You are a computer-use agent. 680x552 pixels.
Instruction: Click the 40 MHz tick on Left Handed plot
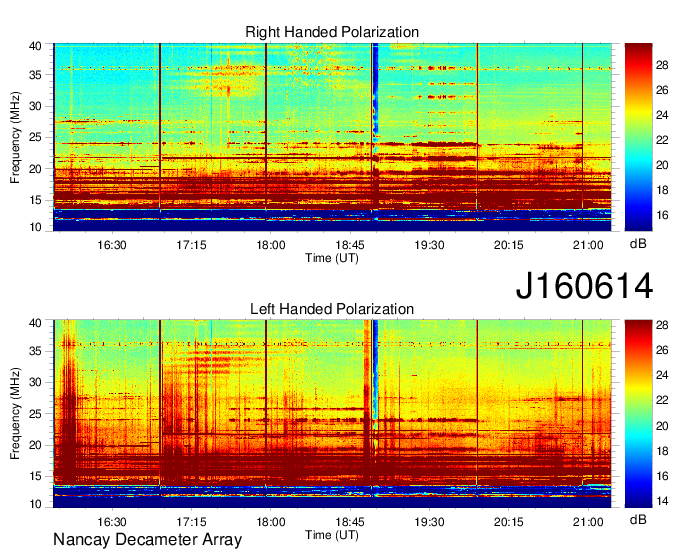click(x=35, y=323)
